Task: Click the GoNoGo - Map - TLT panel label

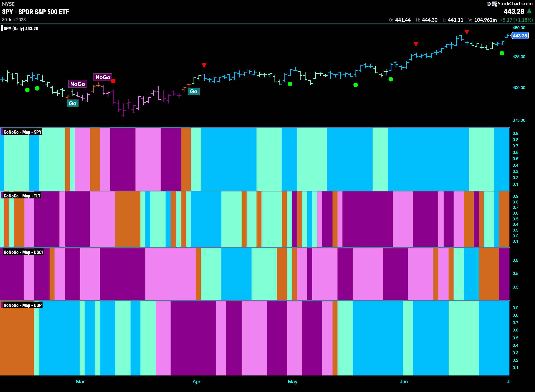Action: pyautogui.click(x=22, y=196)
